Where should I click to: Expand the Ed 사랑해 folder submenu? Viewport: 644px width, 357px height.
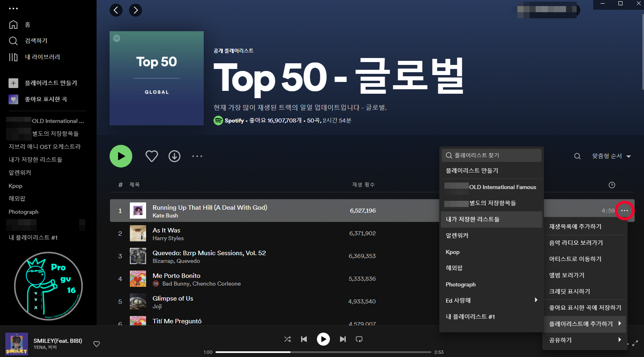491,301
